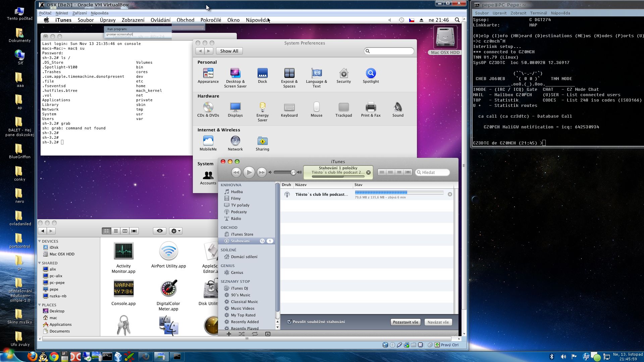Click Tiësto download progress bar
Image resolution: width=644 pixels, height=362 pixels.
coord(399,193)
